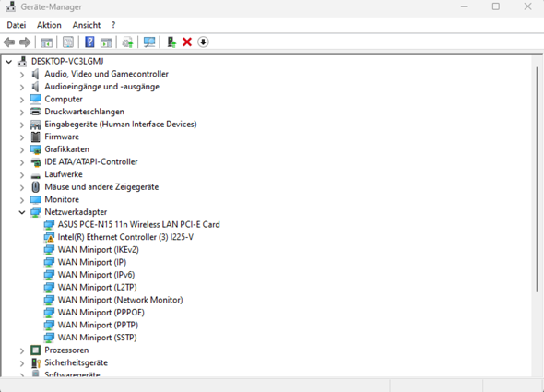The image size is (544, 392).
Task: Click the back arrow in toolbar
Action: [x=9, y=42]
